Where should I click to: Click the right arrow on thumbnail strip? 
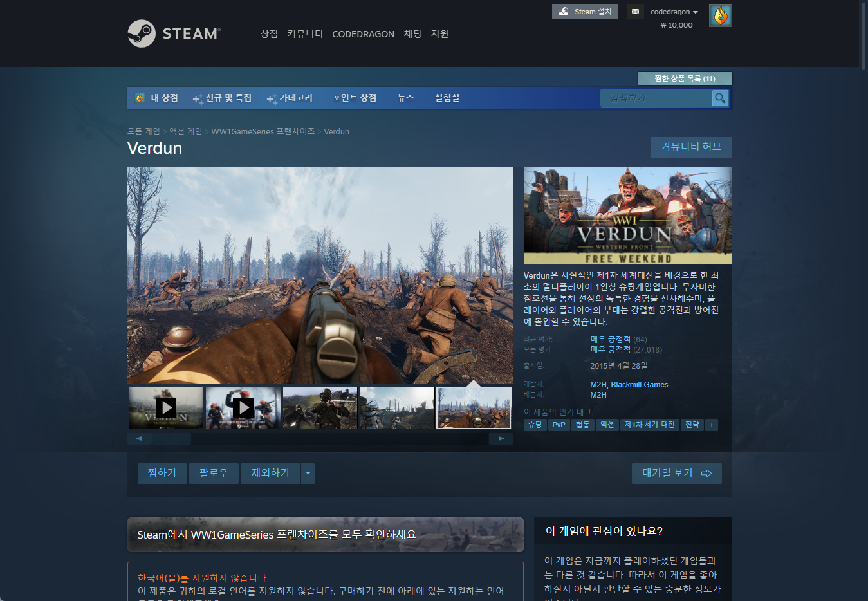501,439
